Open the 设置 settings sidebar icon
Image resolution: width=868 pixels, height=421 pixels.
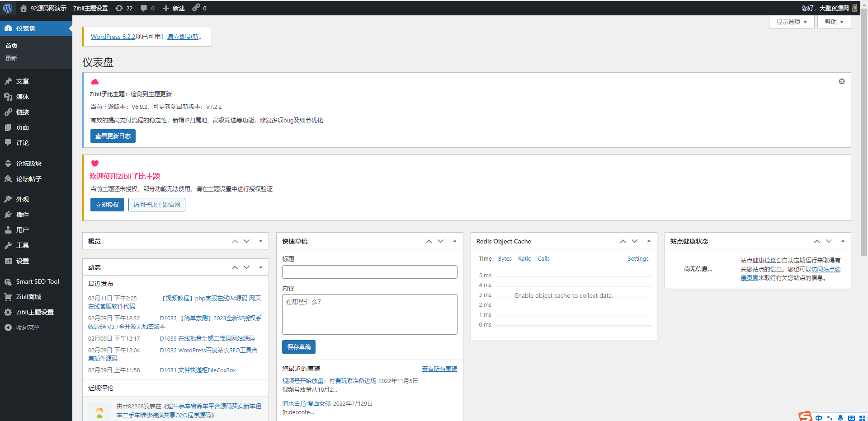(x=8, y=261)
